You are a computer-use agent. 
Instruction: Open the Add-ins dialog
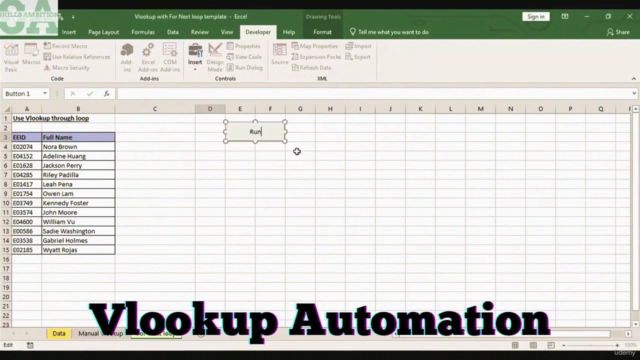click(x=127, y=58)
